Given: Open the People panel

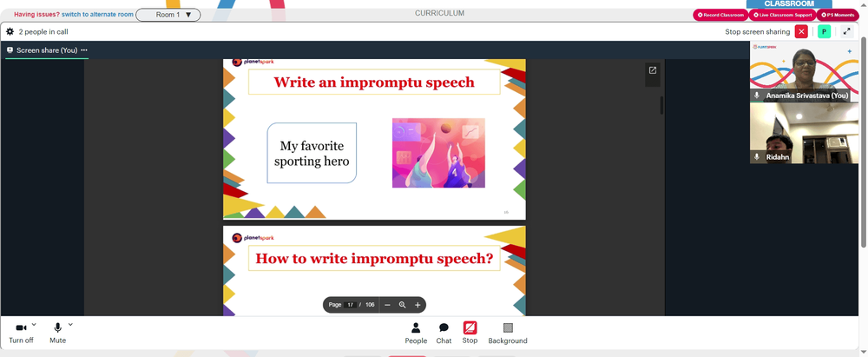Looking at the screenshot, I should click(x=416, y=334).
